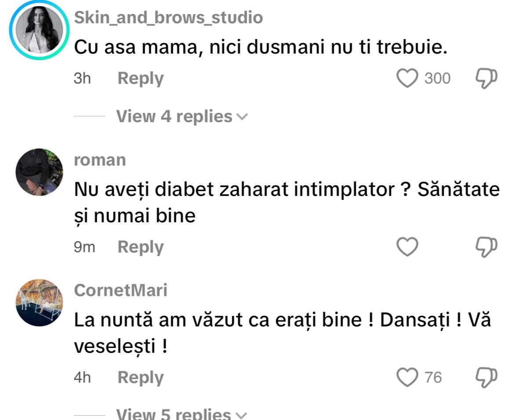This screenshot has height=420, width=518.
Task: Expand View 5 replies
Action: point(174,414)
